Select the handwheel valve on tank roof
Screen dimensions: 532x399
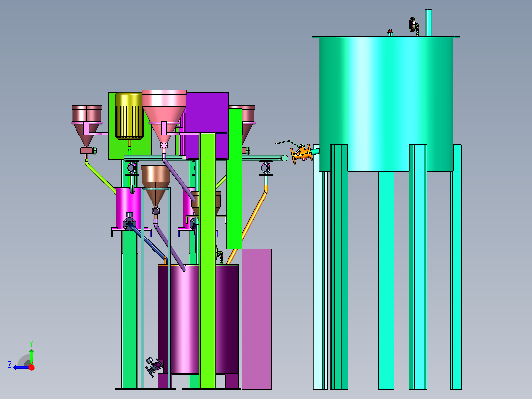point(414,26)
